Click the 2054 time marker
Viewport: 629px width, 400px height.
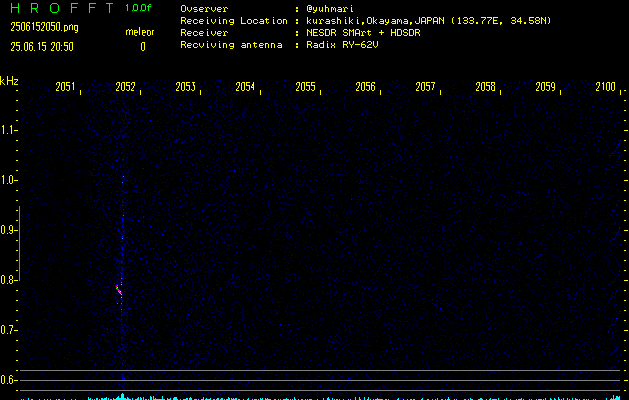245,87
